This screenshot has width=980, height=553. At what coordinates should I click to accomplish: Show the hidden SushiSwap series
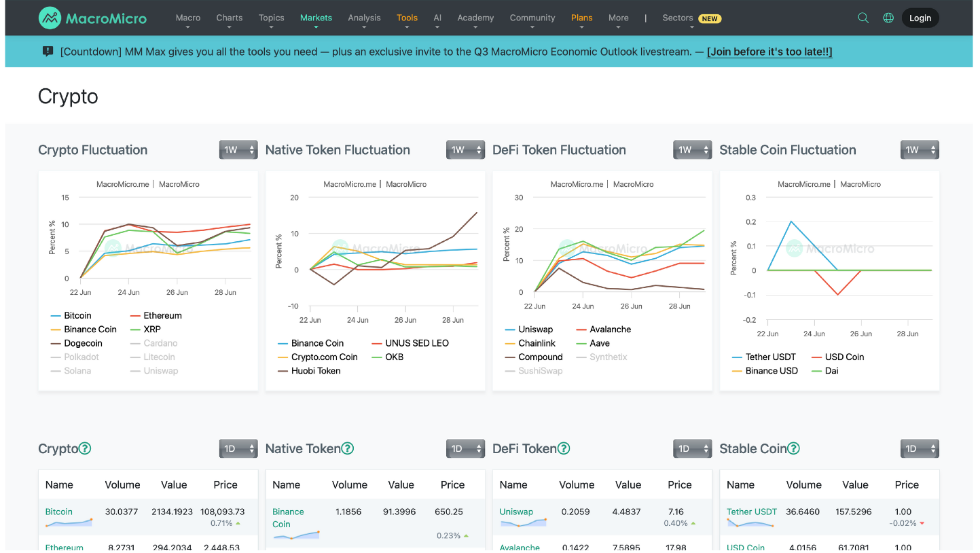pyautogui.click(x=534, y=371)
